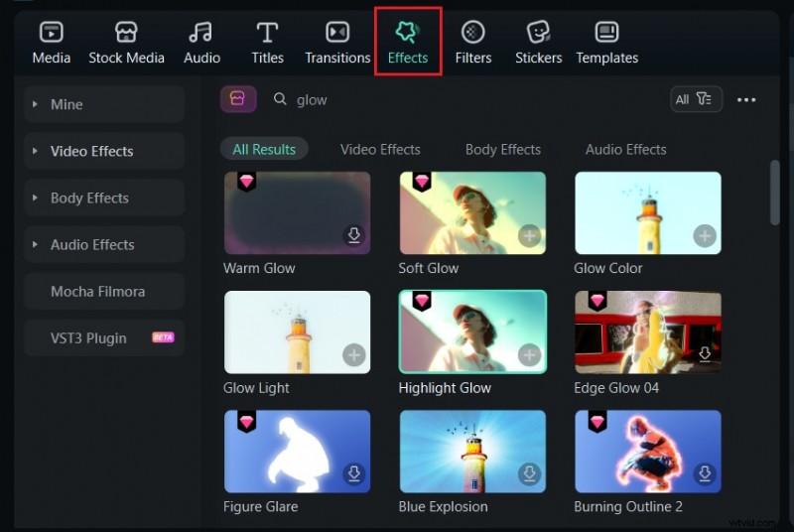Viewport: 794px width, 532px height.
Task: Open the Templates panel
Action: click(x=606, y=44)
